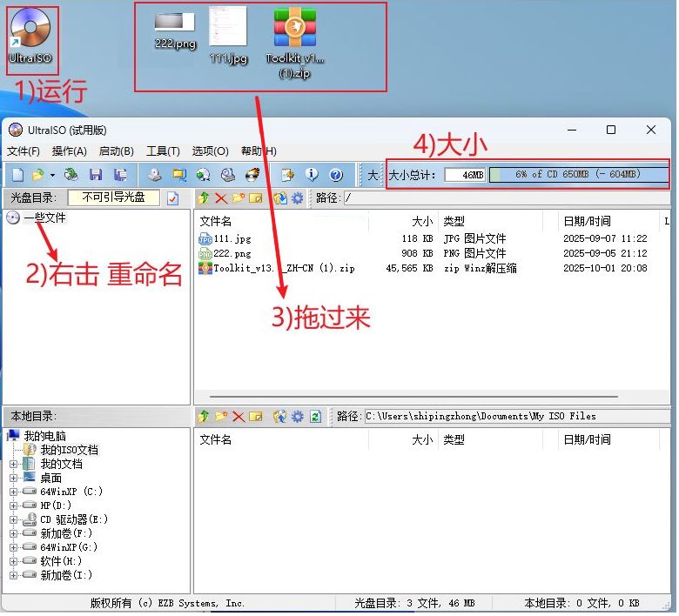Toggle the boot property checkbox icon beside 不可引导光盘
This screenshot has height=616, width=679.
point(172,198)
